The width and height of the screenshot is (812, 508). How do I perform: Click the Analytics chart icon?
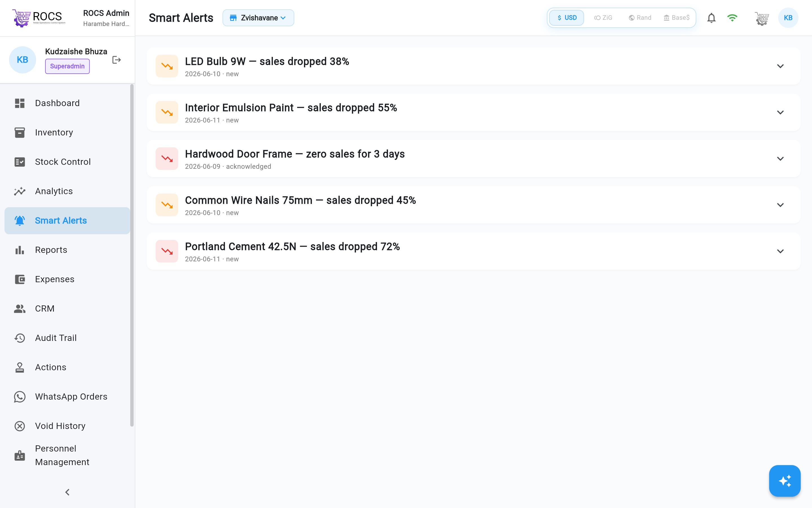[x=20, y=191]
